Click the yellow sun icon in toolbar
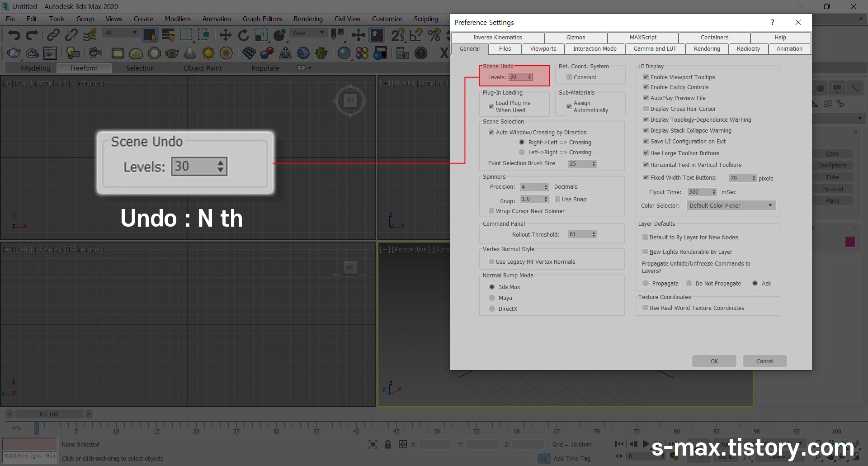 click(x=208, y=53)
